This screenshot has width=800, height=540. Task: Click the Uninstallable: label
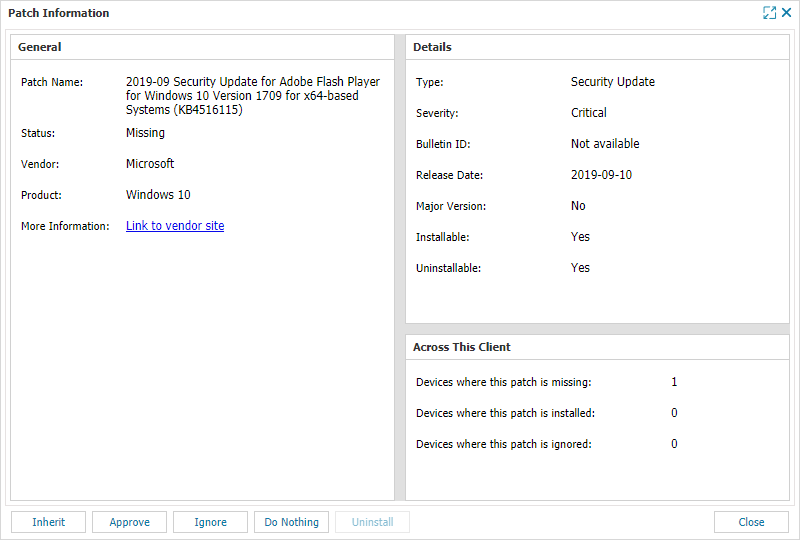pyautogui.click(x=448, y=268)
